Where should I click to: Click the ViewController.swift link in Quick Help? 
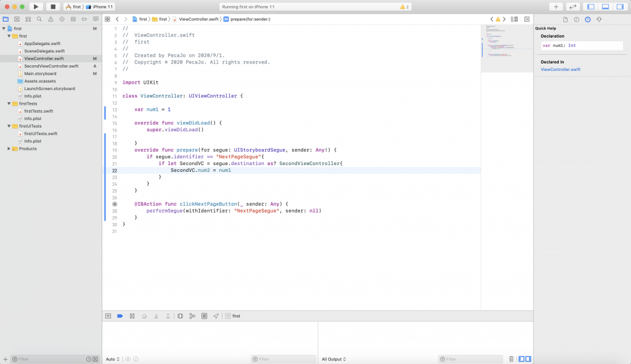(x=560, y=70)
